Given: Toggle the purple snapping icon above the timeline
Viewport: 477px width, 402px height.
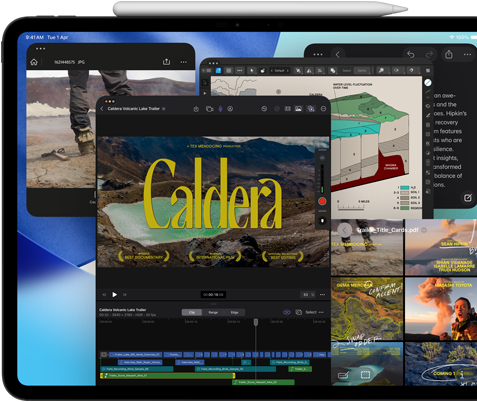Looking at the screenshot, I should [287, 312].
